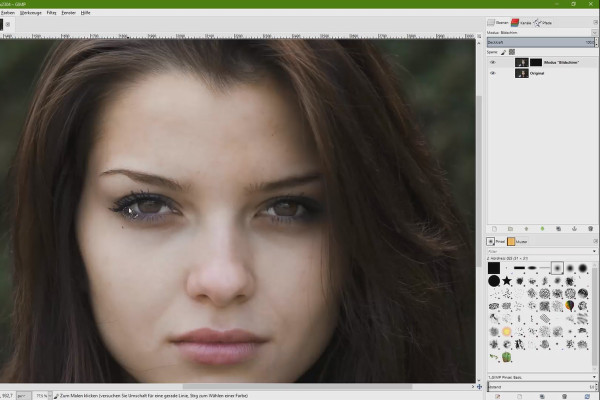600x400 pixels.
Task: Edit the selected brush
Action: pos(498,397)
